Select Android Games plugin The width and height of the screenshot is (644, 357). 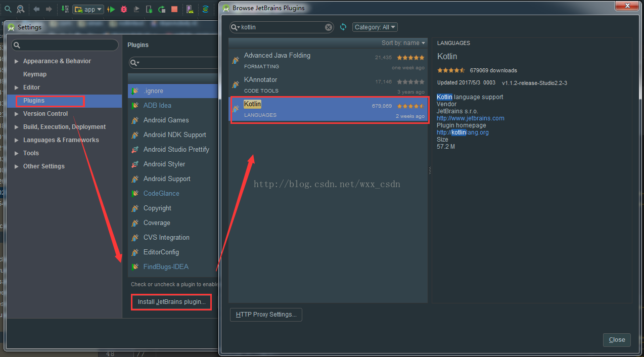(173, 120)
